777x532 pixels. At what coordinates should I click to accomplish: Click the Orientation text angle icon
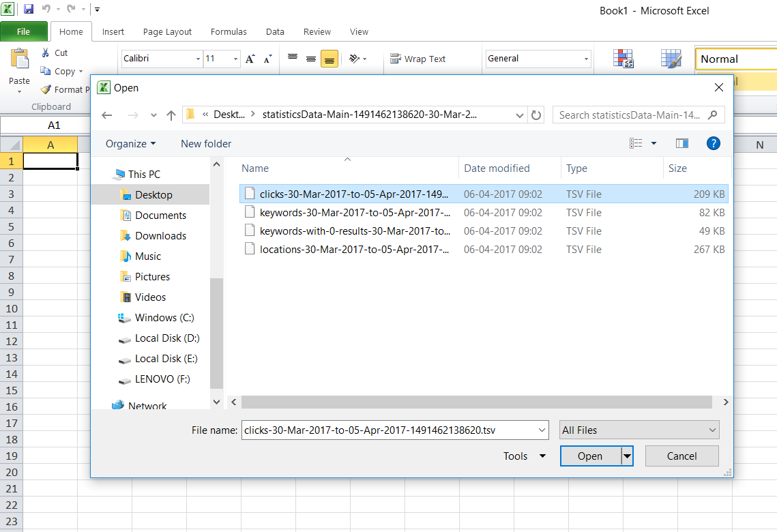pos(355,59)
